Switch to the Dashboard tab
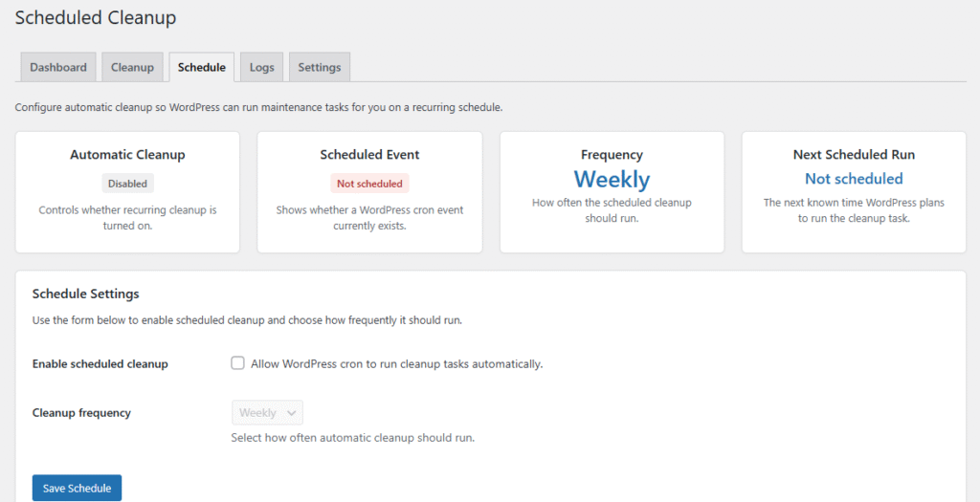980x502 pixels. 58,67
